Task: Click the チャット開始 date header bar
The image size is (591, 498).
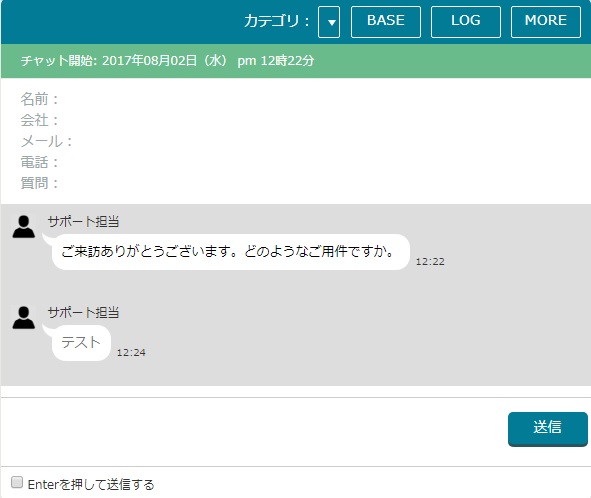Action: pos(296,61)
